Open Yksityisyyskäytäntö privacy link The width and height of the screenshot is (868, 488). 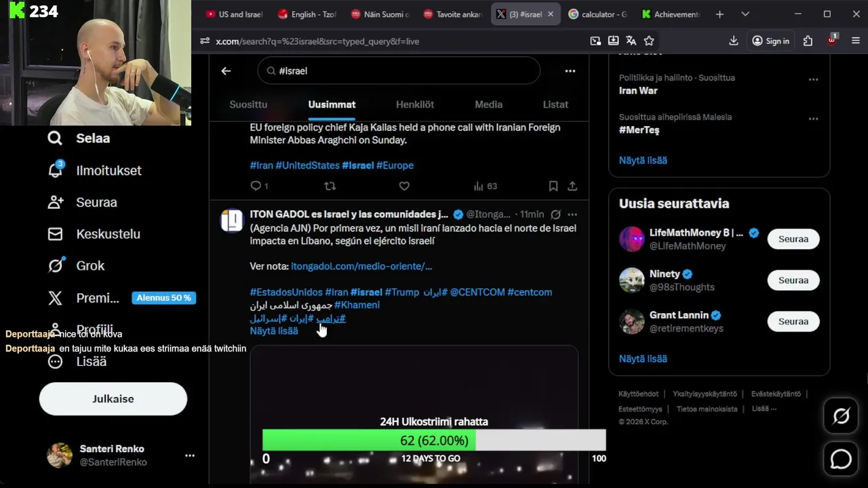pos(705,394)
